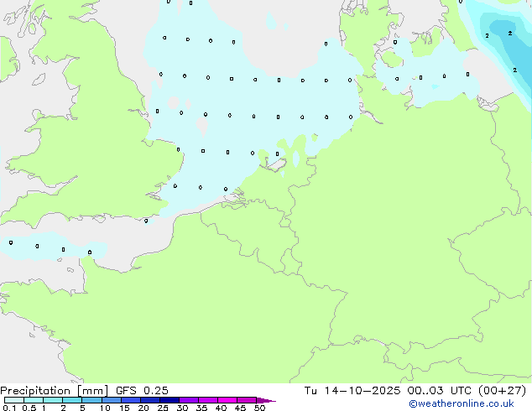This screenshot has width=532, height=411.
Task: Click the 1–2 mm legend color swatch
Action: pyautogui.click(x=53, y=400)
